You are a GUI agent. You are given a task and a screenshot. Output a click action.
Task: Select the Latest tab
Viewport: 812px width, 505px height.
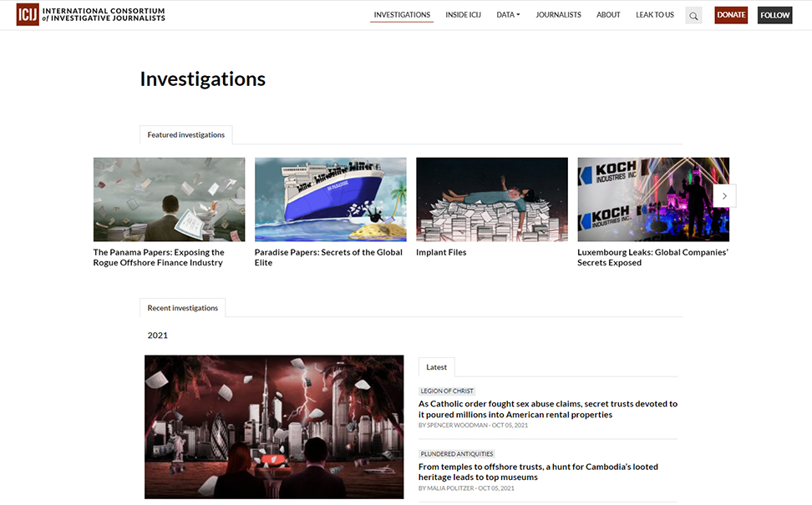tap(436, 367)
